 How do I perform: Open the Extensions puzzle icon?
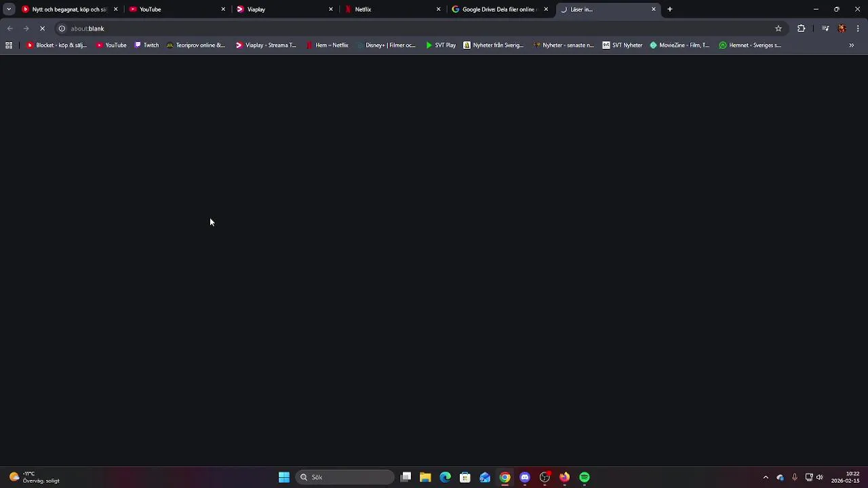coord(802,28)
